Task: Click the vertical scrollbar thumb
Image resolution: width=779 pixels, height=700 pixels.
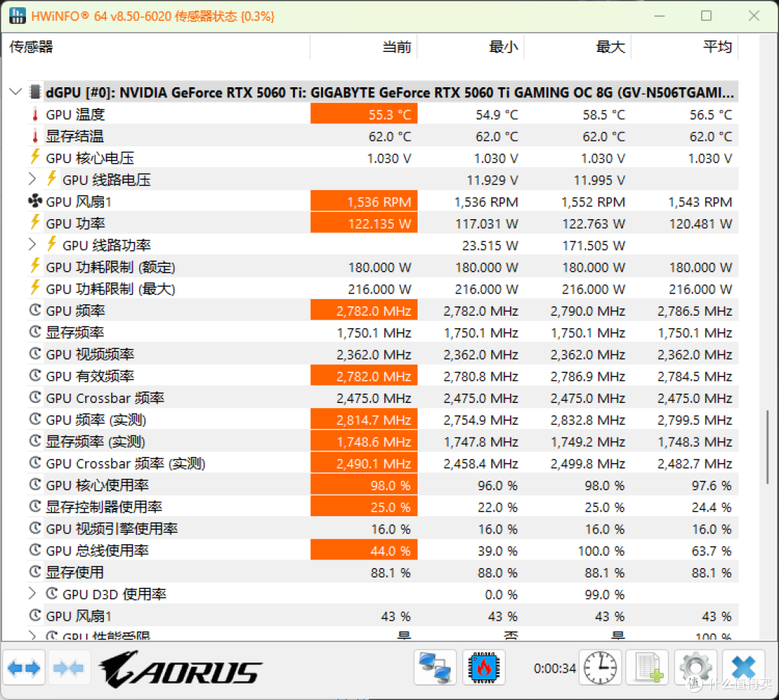Action: pos(767,447)
